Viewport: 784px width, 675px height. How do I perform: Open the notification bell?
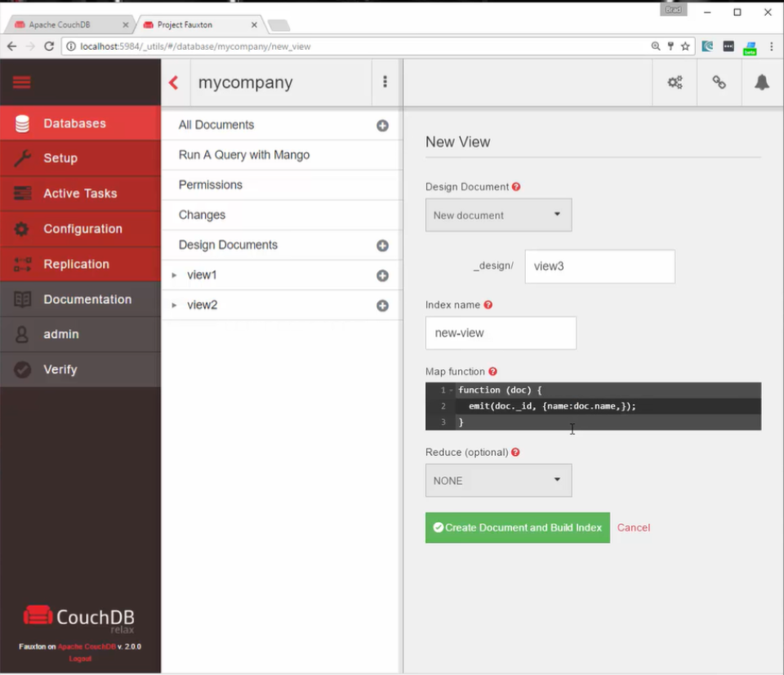coord(762,82)
